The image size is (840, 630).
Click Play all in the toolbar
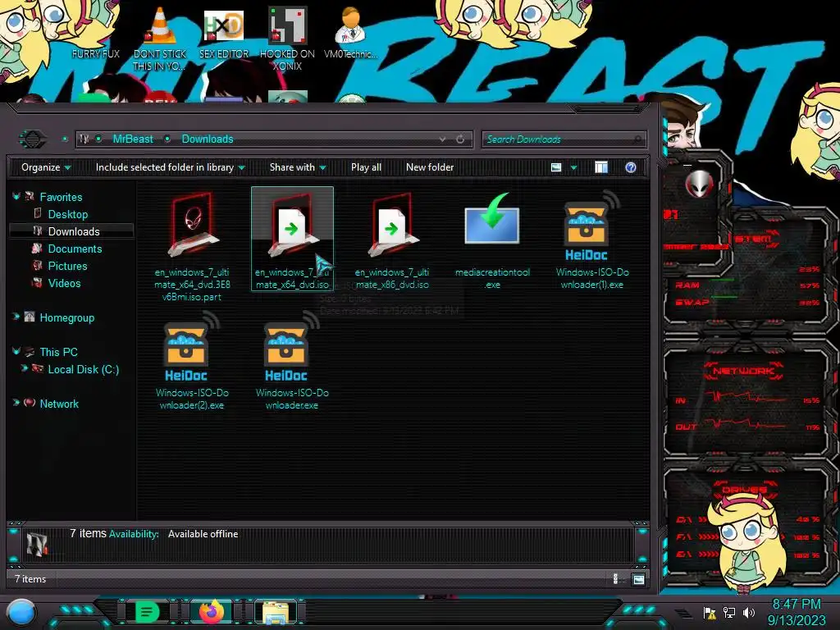pos(366,167)
